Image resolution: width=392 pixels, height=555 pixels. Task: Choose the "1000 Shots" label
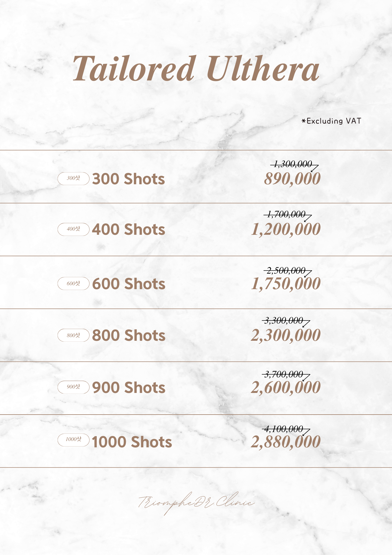tap(132, 442)
